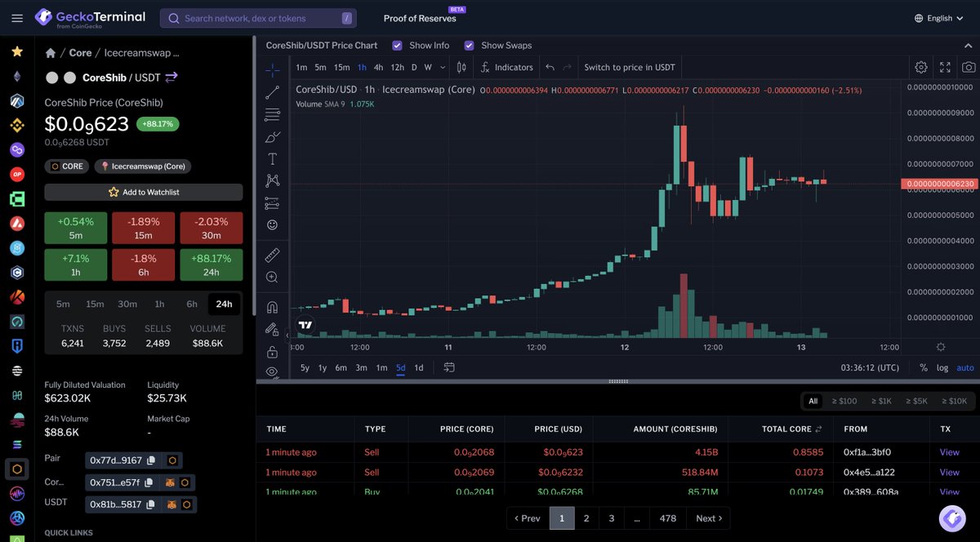Click Switch to price in USDT
Image resolution: width=980 pixels, height=542 pixels.
(630, 67)
